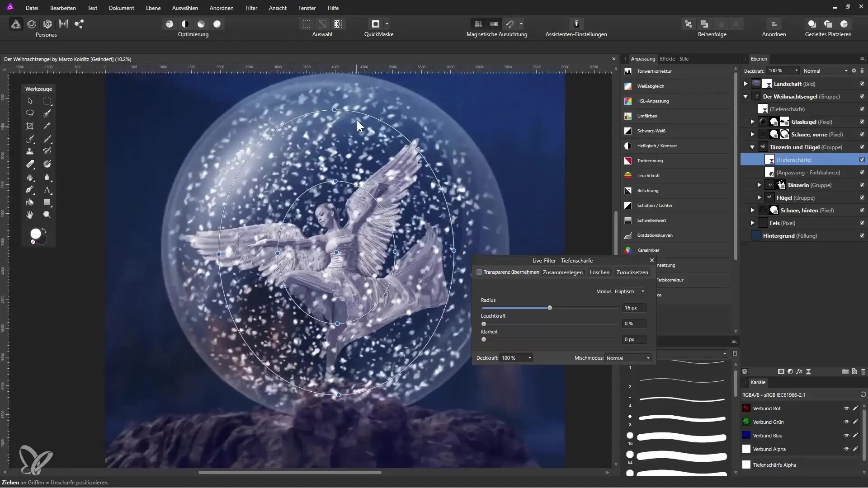Add live filter via hourglass icon
Viewport: 868px width, 488px height.
click(x=808, y=371)
